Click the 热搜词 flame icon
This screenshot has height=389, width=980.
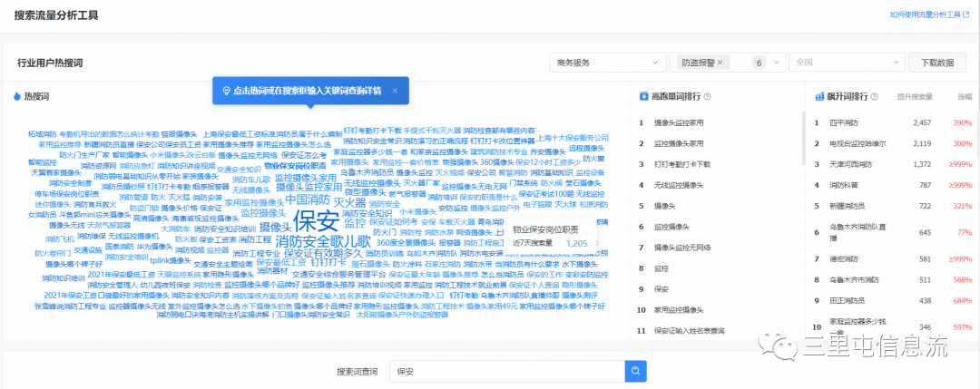17,96
